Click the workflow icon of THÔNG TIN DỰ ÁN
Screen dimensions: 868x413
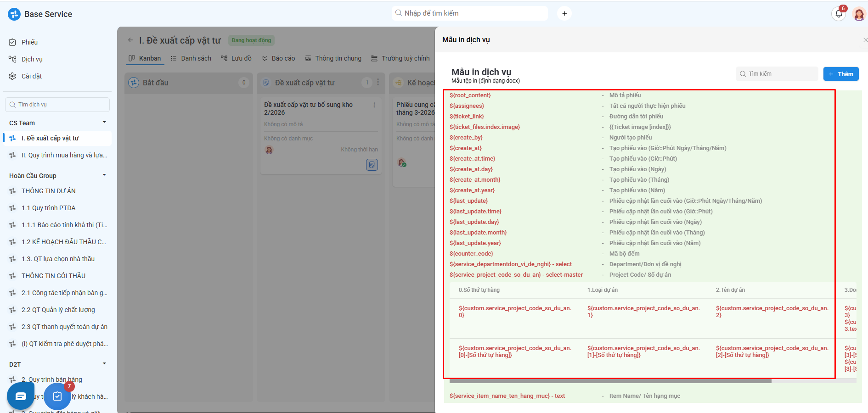(12, 191)
